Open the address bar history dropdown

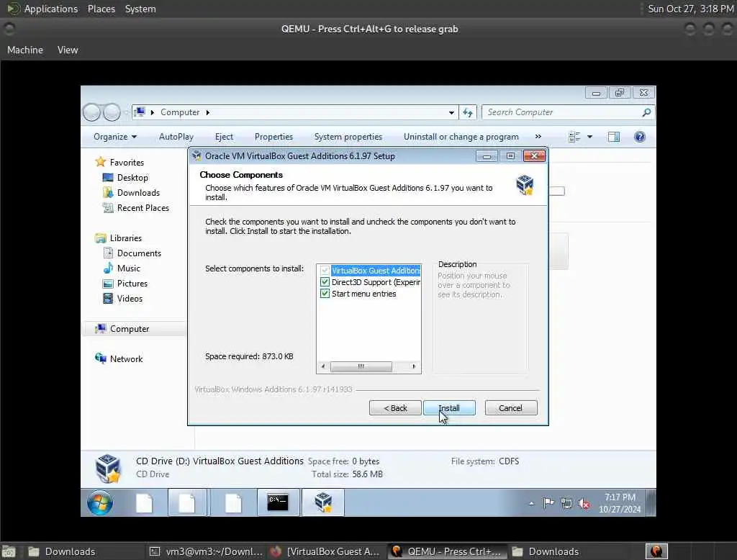coord(451,112)
